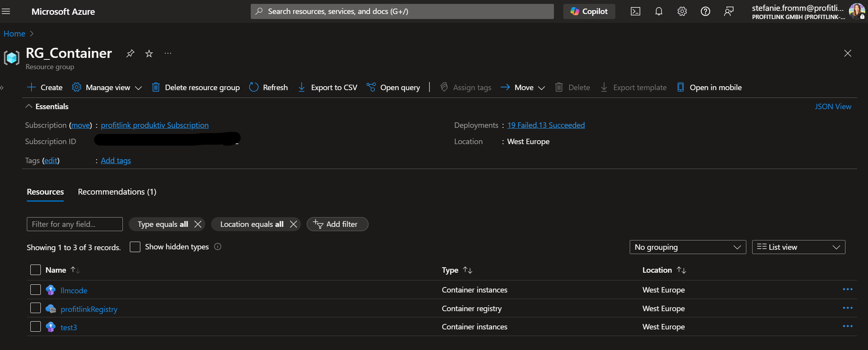Open the No grouping dropdown
Image resolution: width=868 pixels, height=350 pixels.
click(688, 247)
